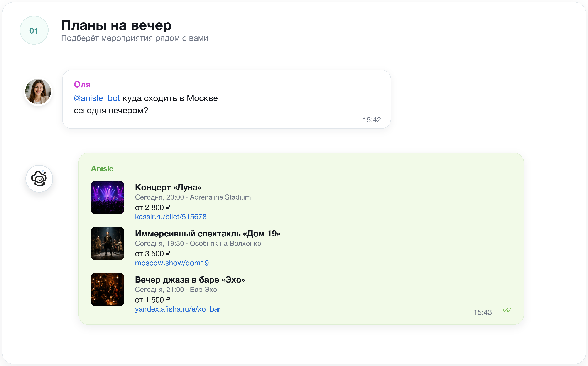Image resolution: width=588 pixels, height=366 pixels.
Task: Select the title Концерт «Луна»
Action: (x=168, y=187)
